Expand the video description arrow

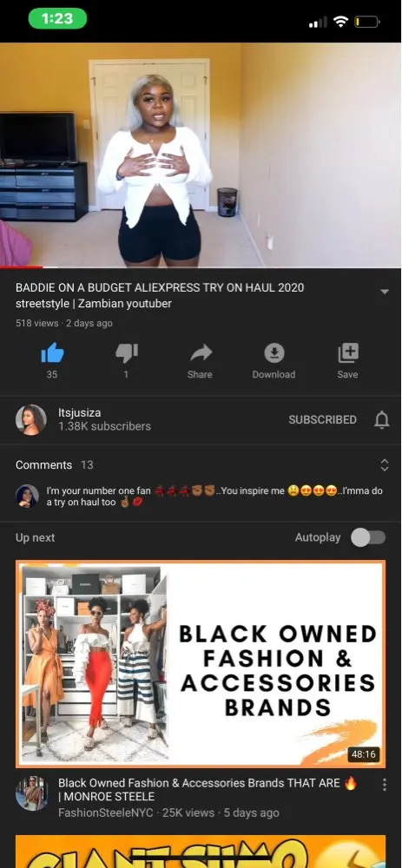coord(385,292)
